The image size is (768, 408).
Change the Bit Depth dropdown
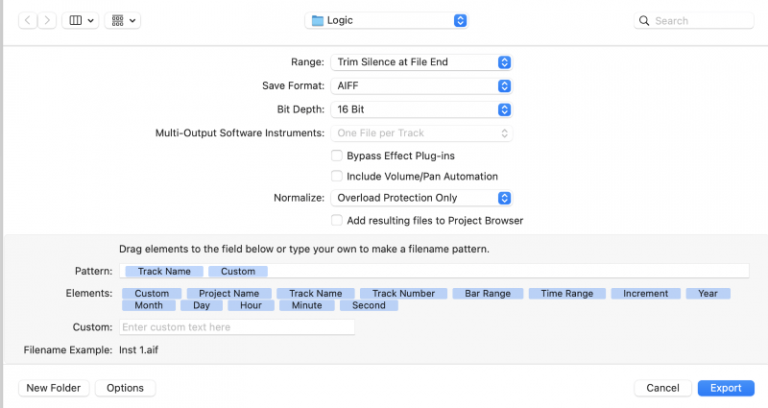[x=423, y=109]
